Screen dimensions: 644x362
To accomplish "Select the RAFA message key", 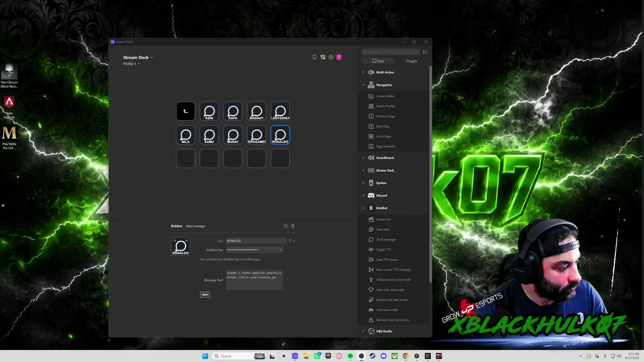I will coord(233,112).
